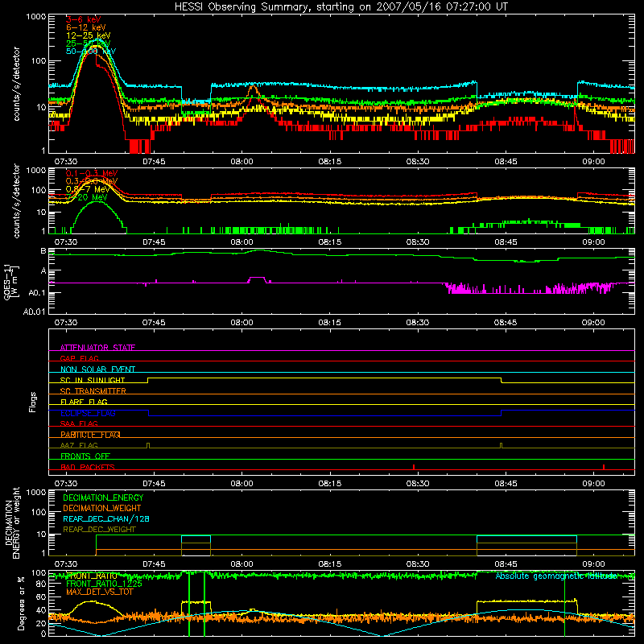Click the yellow 0.8-7 MeV legend label
The width and height of the screenshot is (644, 644).
click(x=88, y=189)
